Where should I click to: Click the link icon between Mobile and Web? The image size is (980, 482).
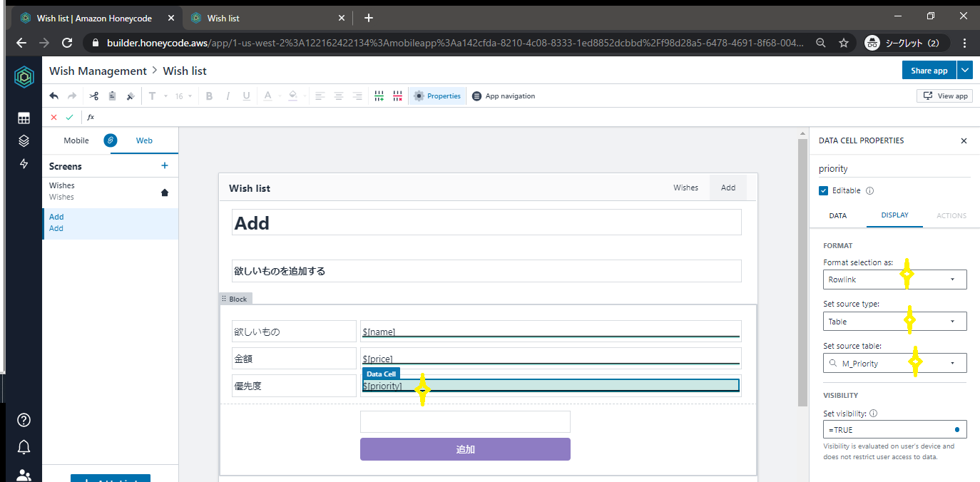coord(110,140)
